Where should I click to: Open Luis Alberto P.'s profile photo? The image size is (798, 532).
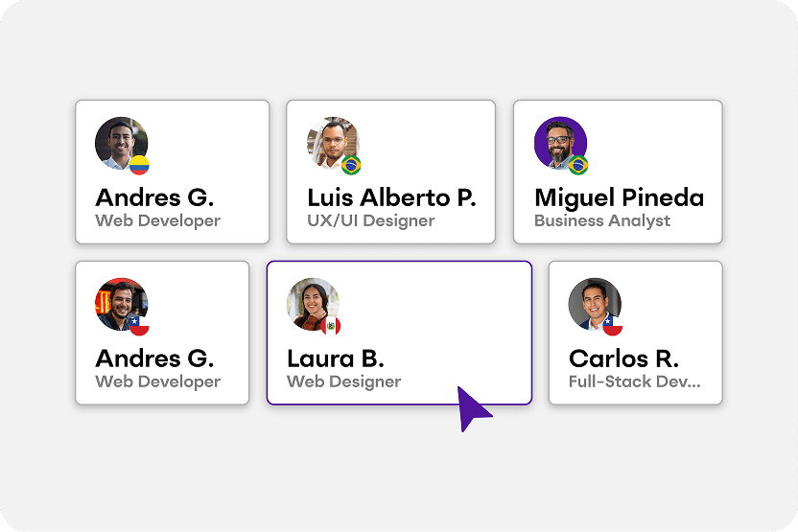click(x=331, y=143)
